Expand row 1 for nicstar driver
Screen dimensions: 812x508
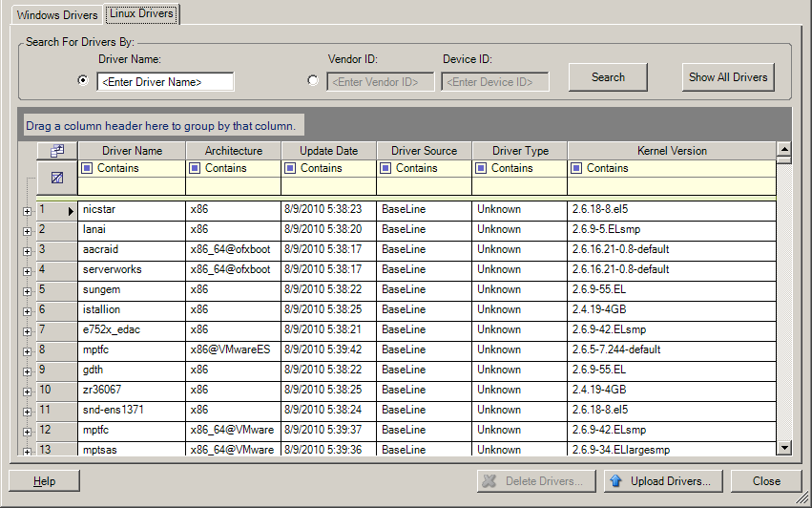click(27, 210)
